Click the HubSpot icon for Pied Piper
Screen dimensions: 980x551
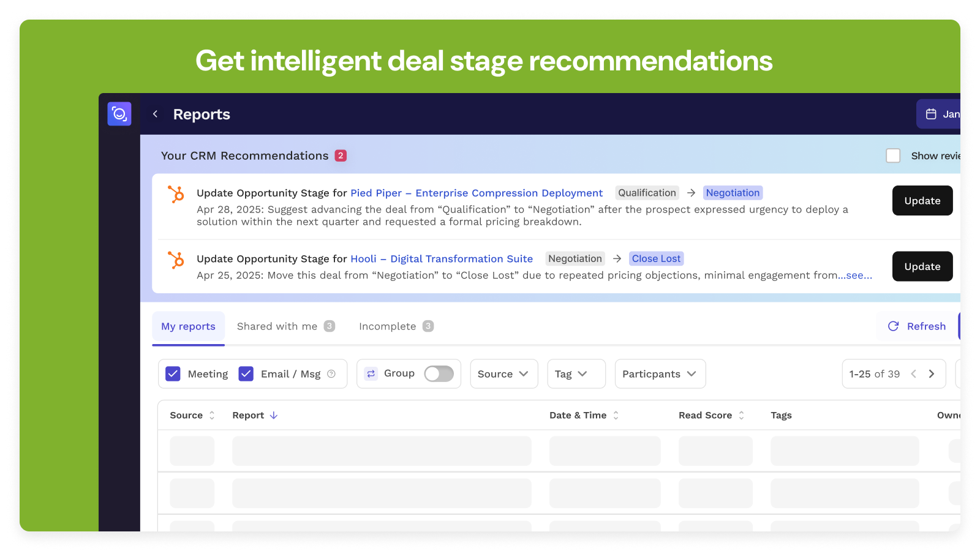point(176,194)
